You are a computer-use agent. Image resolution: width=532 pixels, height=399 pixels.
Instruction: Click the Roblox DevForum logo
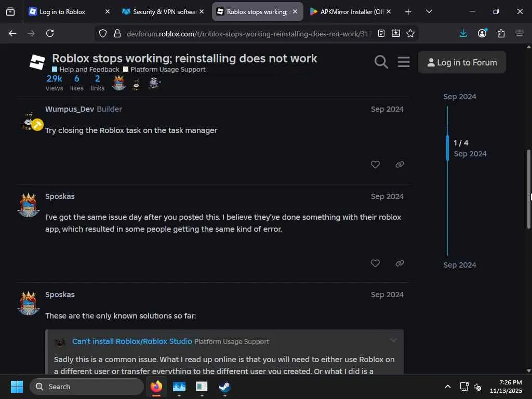coord(37,62)
